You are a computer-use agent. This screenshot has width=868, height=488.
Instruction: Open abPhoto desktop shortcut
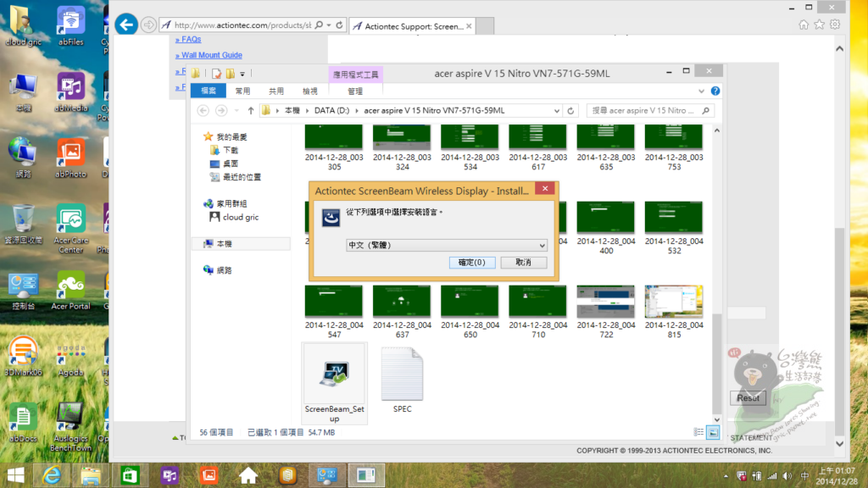[71, 158]
